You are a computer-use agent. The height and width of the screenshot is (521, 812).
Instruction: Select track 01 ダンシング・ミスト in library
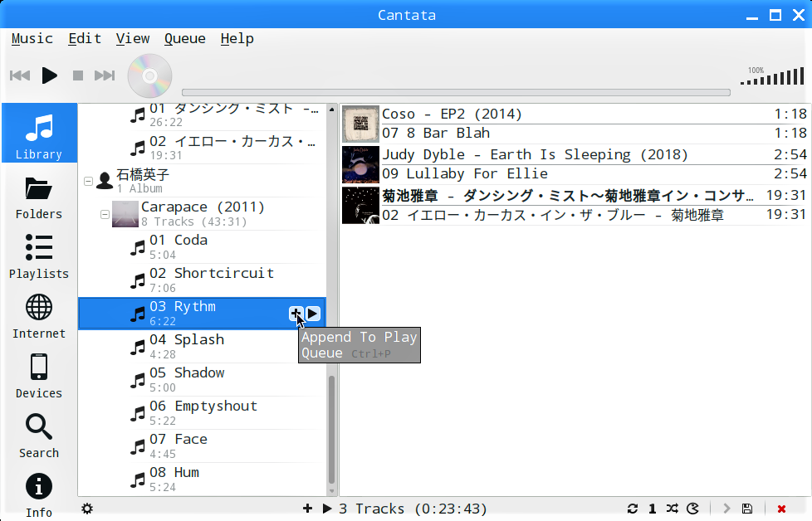pos(202,116)
